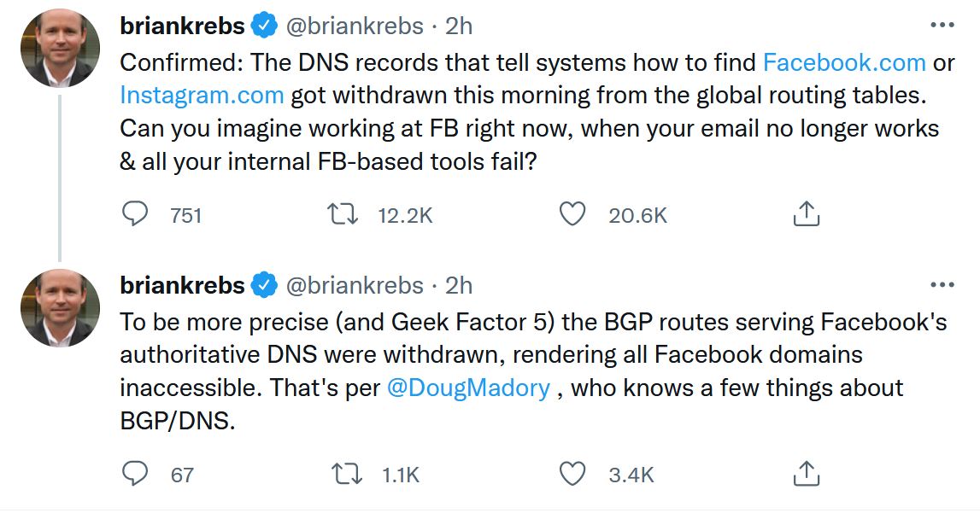Open more options for the second tweet
The image size is (980, 513).
pos(942,285)
